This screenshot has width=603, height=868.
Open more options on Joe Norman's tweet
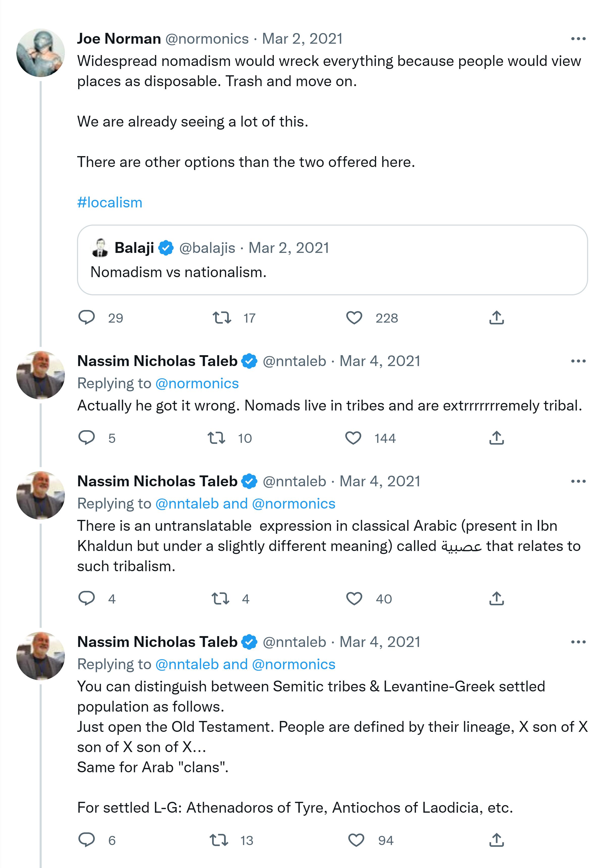tap(578, 39)
